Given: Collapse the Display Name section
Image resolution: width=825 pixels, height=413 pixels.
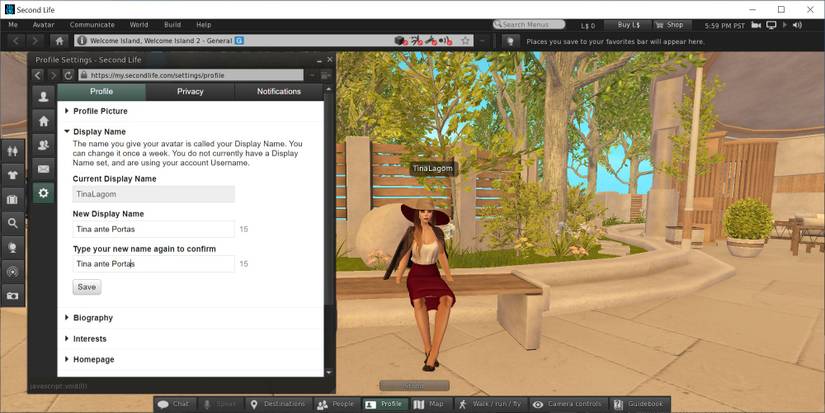Looking at the screenshot, I should click(x=95, y=132).
